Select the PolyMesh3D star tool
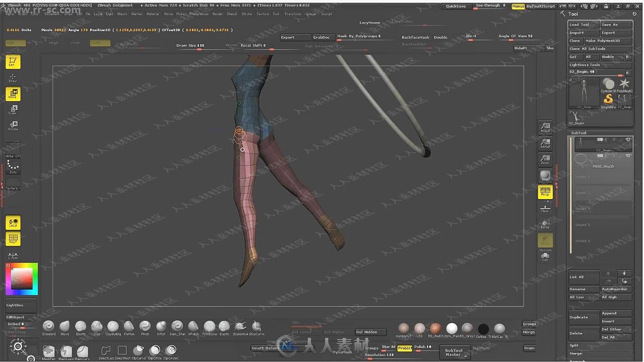Image resolution: width=644 pixels, height=362 pixels. (x=625, y=85)
